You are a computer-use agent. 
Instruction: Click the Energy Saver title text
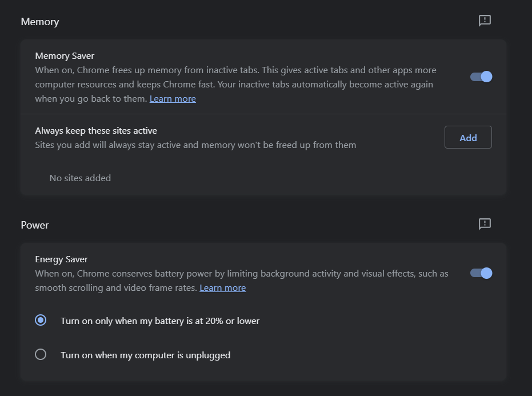(61, 259)
